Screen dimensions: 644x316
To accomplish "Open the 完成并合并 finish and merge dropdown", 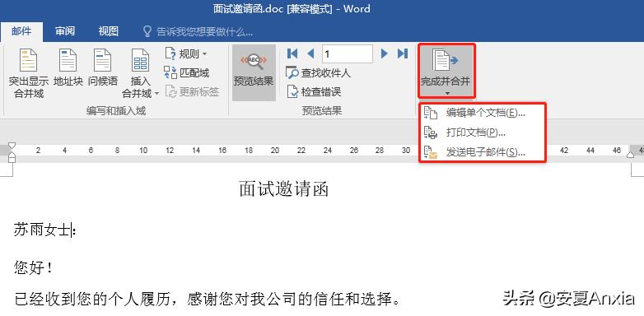I will click(x=447, y=72).
